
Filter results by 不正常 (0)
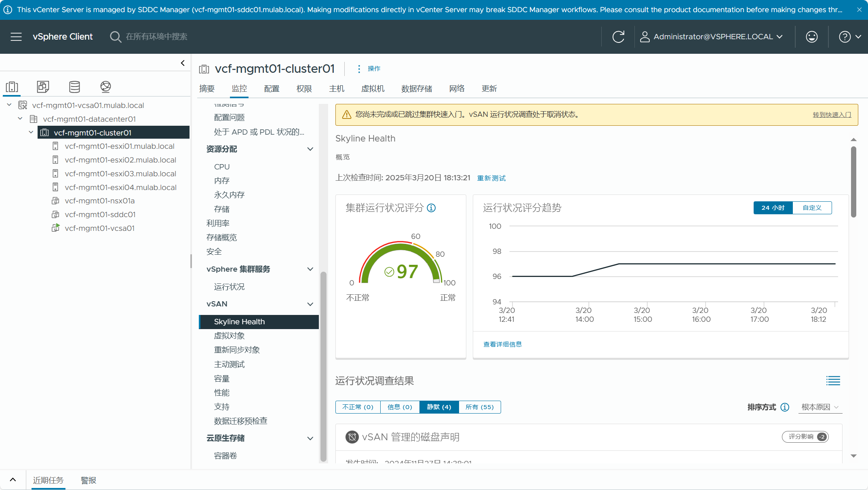[358, 407]
